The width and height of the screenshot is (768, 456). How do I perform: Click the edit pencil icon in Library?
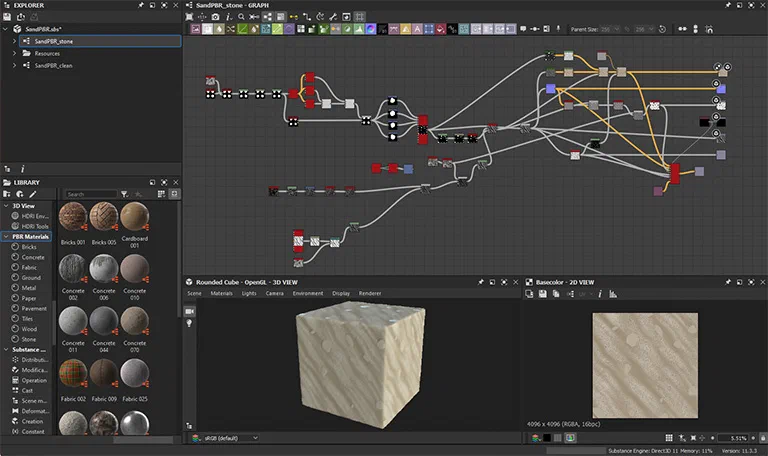[x=33, y=194]
